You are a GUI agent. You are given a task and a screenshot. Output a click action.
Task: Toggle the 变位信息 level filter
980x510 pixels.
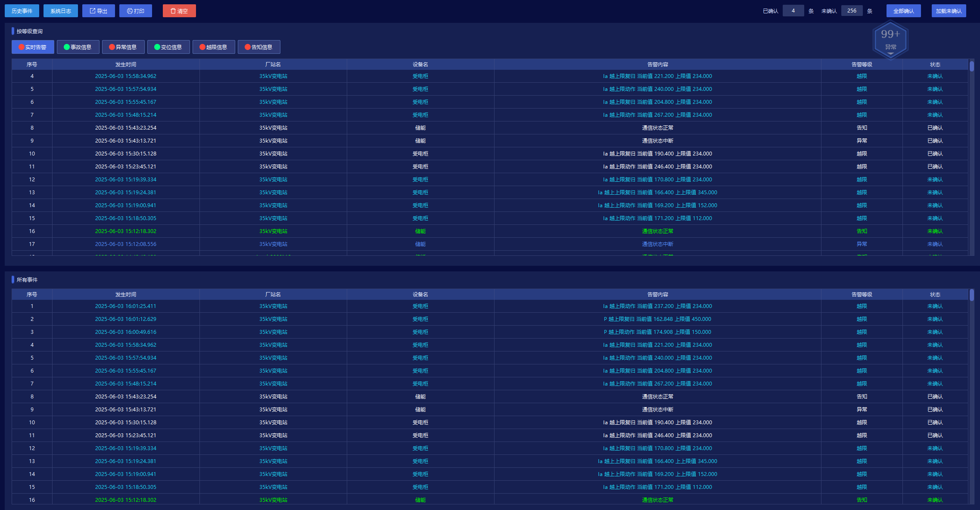pos(168,47)
